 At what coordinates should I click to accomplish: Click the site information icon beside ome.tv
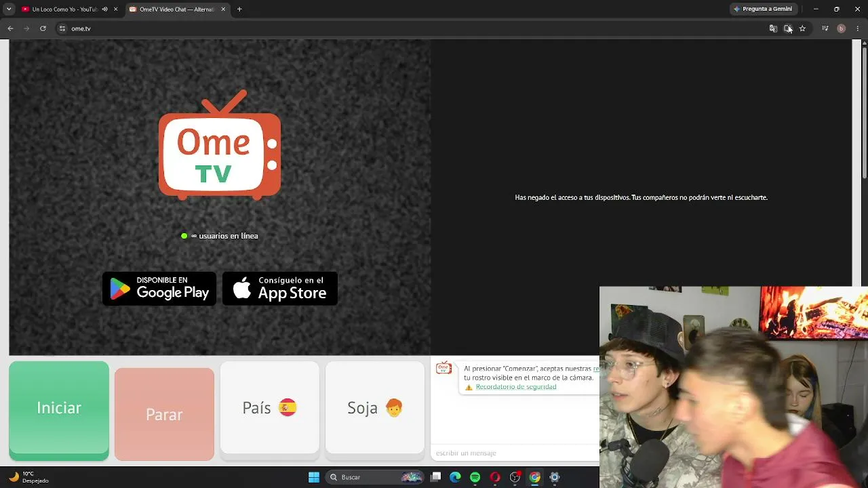click(x=62, y=28)
